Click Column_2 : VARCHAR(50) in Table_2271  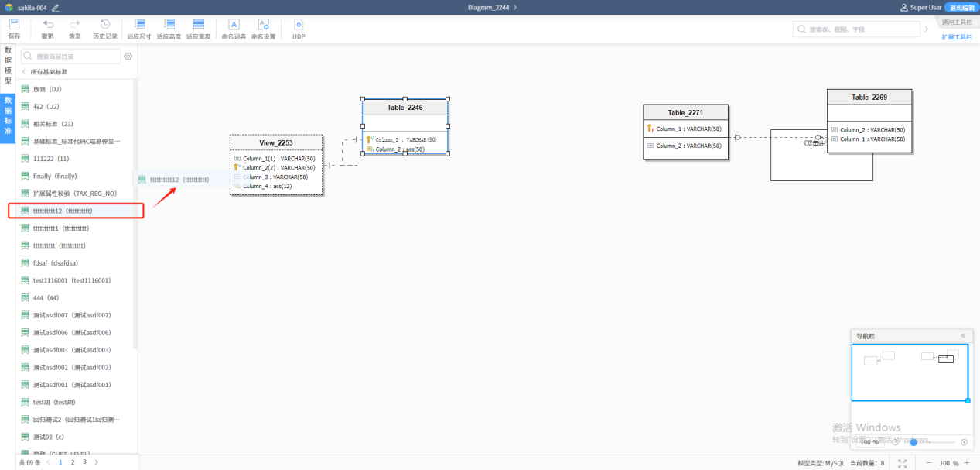(x=689, y=146)
